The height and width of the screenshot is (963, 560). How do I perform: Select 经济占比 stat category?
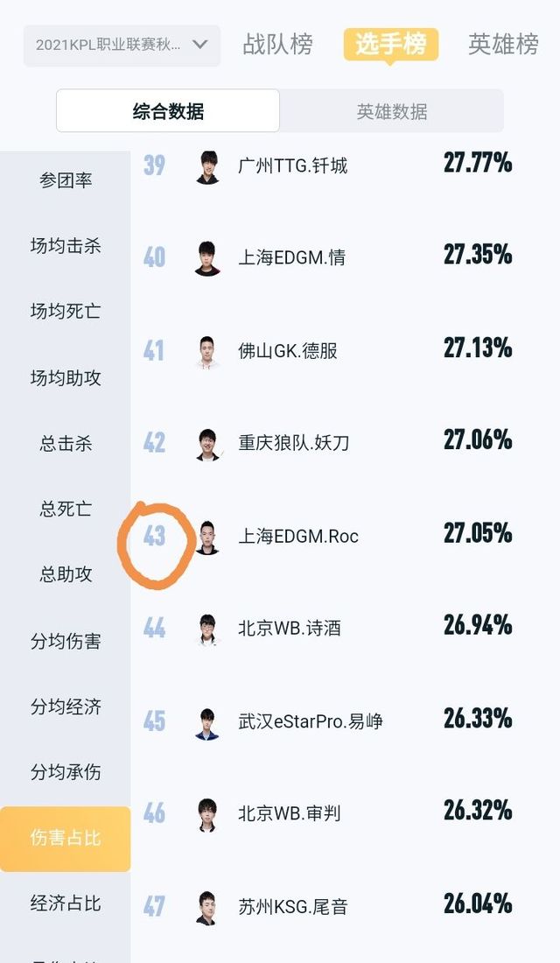66,903
